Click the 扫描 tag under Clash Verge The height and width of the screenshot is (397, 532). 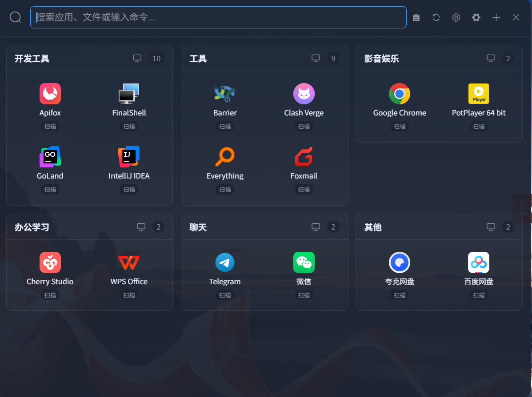tap(304, 127)
